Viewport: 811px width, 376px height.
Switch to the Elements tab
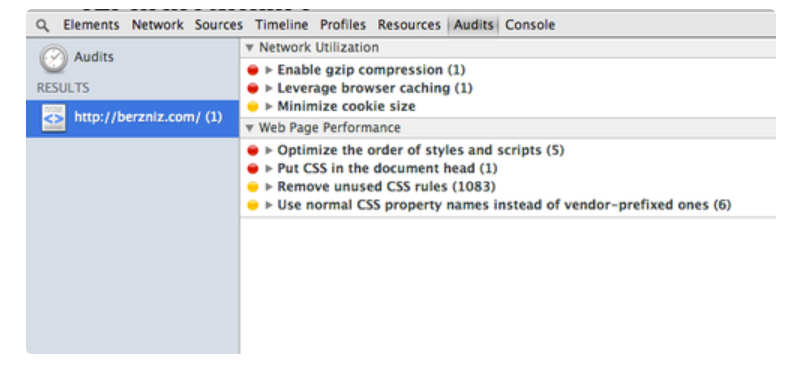pos(91,25)
